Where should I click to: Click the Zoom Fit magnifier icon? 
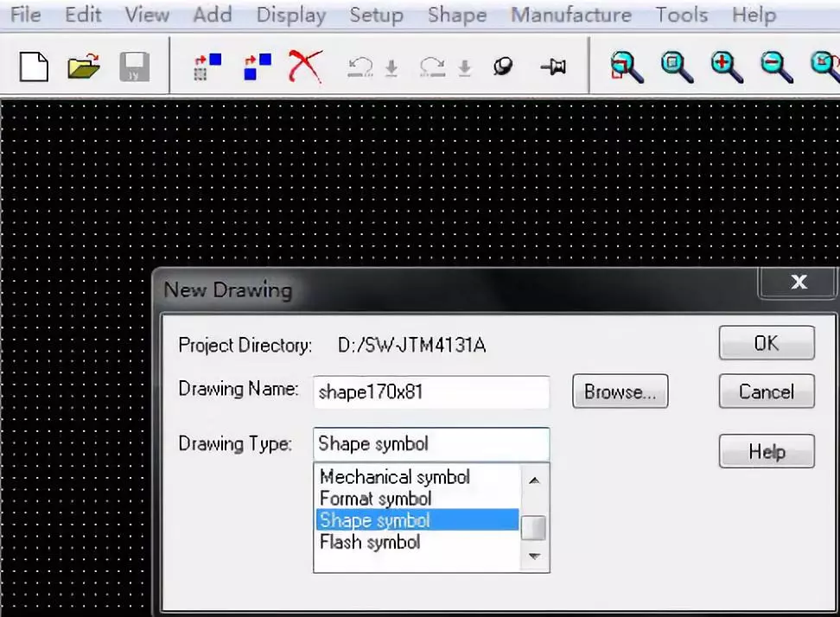pos(677,67)
